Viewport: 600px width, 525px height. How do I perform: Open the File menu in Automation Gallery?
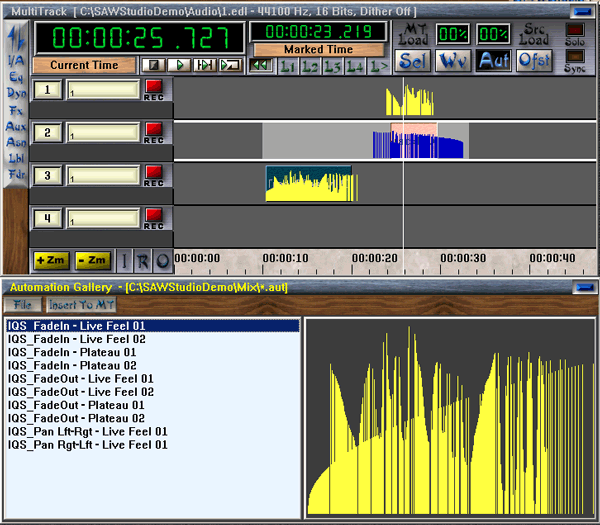(x=22, y=305)
